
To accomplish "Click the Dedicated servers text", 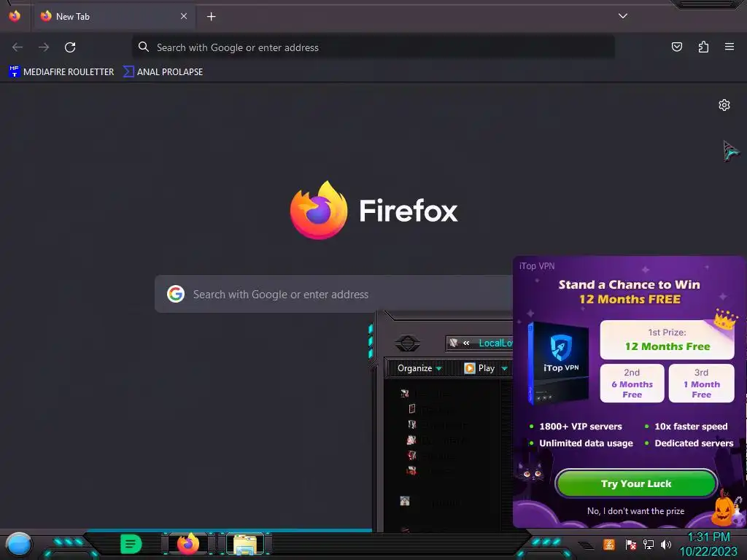I will tap(694, 443).
